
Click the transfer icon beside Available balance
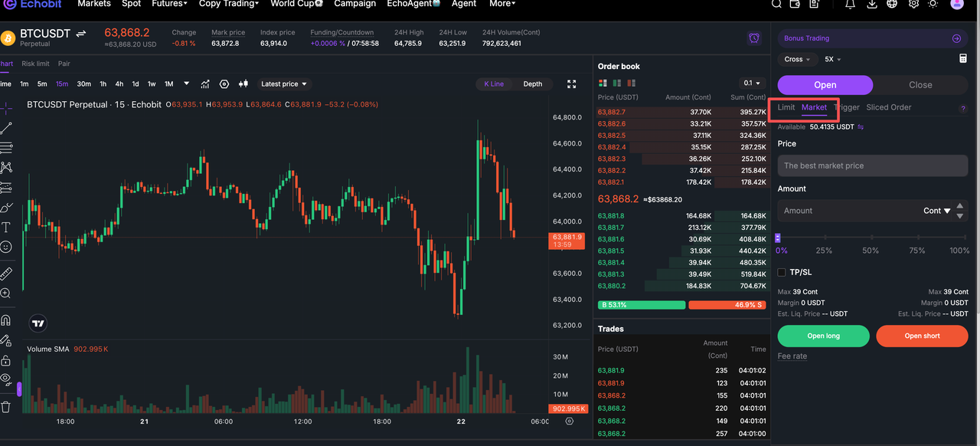pyautogui.click(x=861, y=127)
